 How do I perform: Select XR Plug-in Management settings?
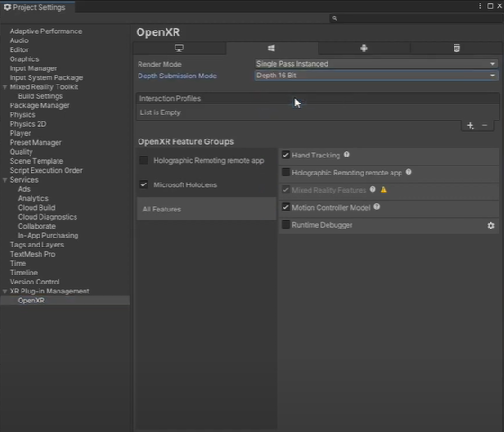[49, 292]
